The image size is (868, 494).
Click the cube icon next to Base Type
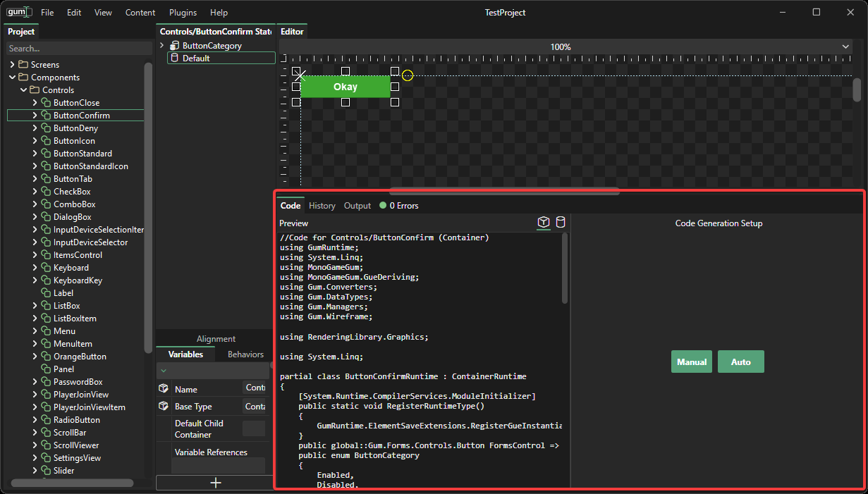[x=164, y=407]
